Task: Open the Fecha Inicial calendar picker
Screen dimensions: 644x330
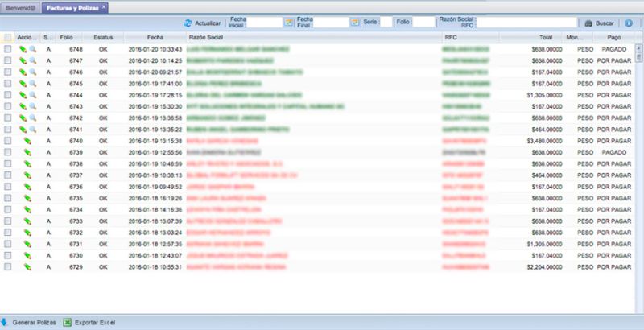Action: click(288, 23)
